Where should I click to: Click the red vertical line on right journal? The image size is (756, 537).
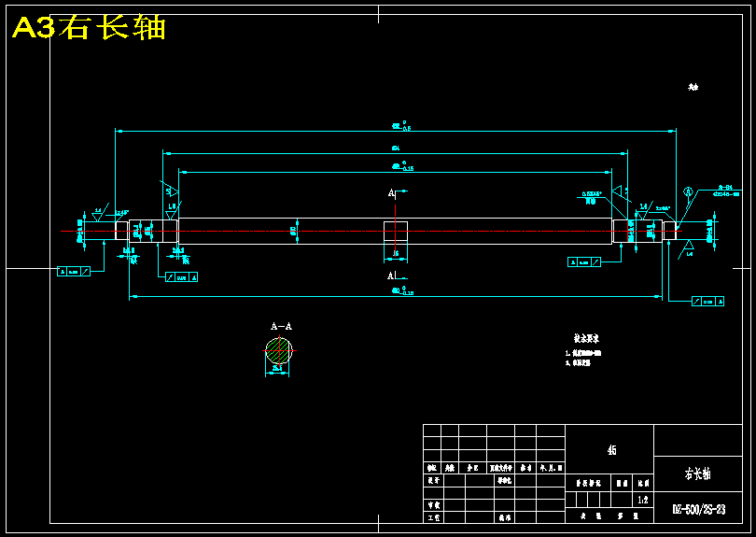pos(628,231)
